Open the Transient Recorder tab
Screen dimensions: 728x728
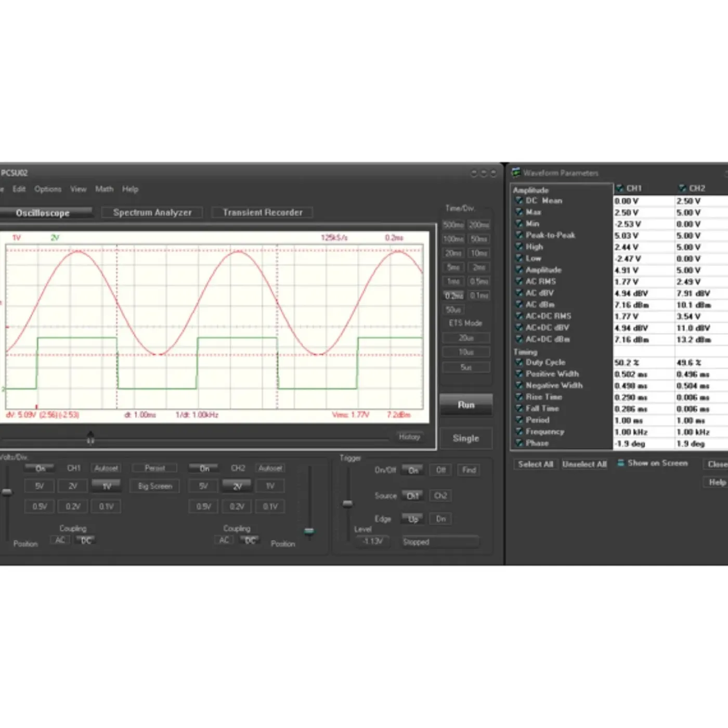262,212
